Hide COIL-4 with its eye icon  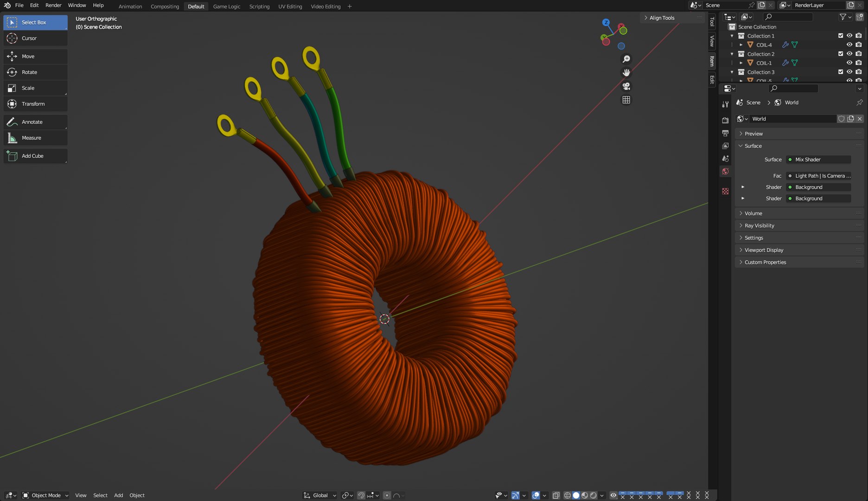click(x=849, y=45)
